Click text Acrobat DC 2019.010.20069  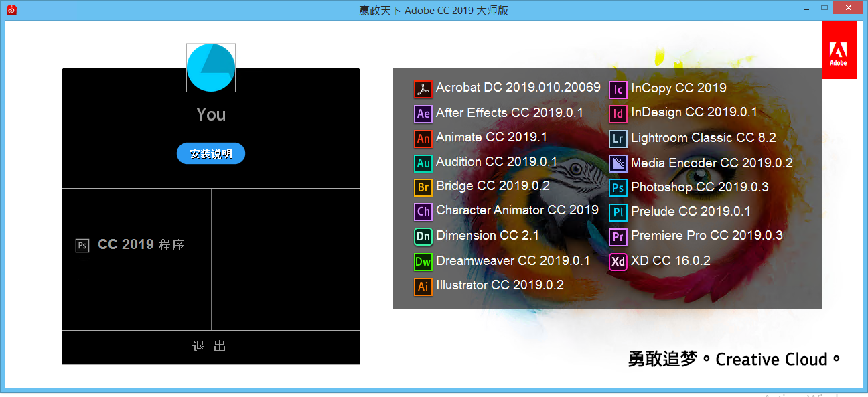click(518, 88)
